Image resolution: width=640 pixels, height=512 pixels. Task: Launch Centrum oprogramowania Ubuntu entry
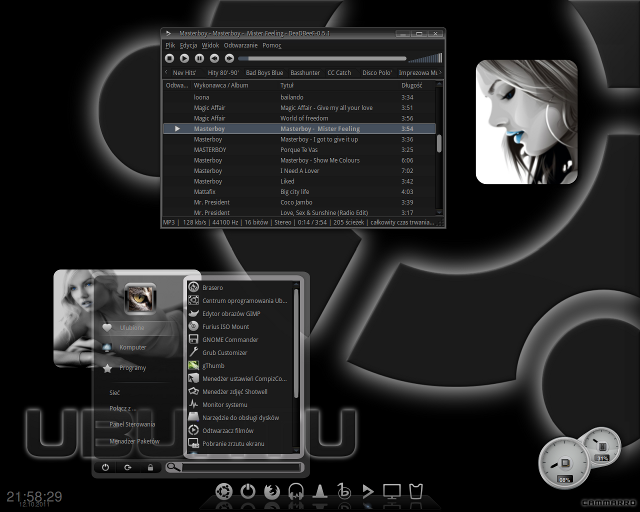point(241,301)
